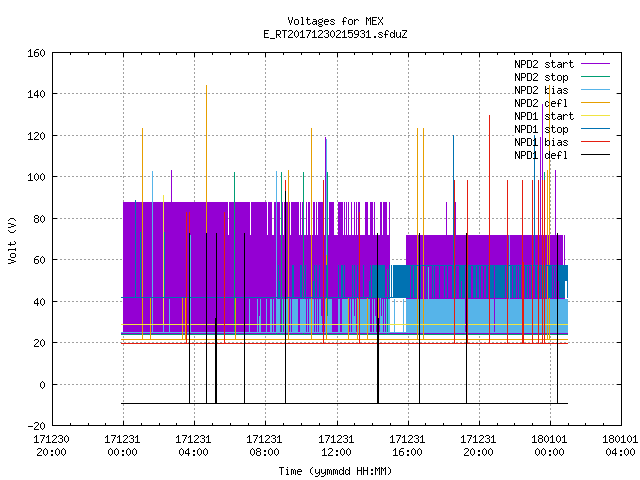
Task: Click the Time (yymmdd HH:MM) axis label
Action: click(335, 471)
